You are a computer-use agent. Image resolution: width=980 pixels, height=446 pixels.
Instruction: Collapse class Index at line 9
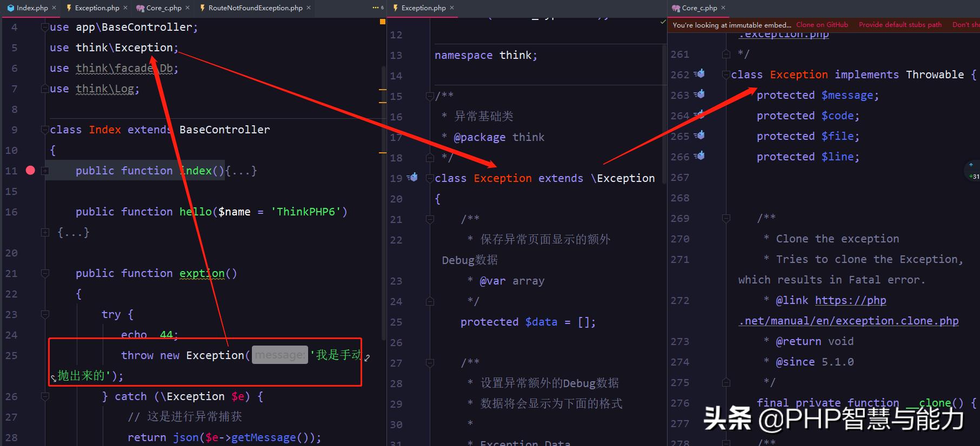tap(45, 130)
